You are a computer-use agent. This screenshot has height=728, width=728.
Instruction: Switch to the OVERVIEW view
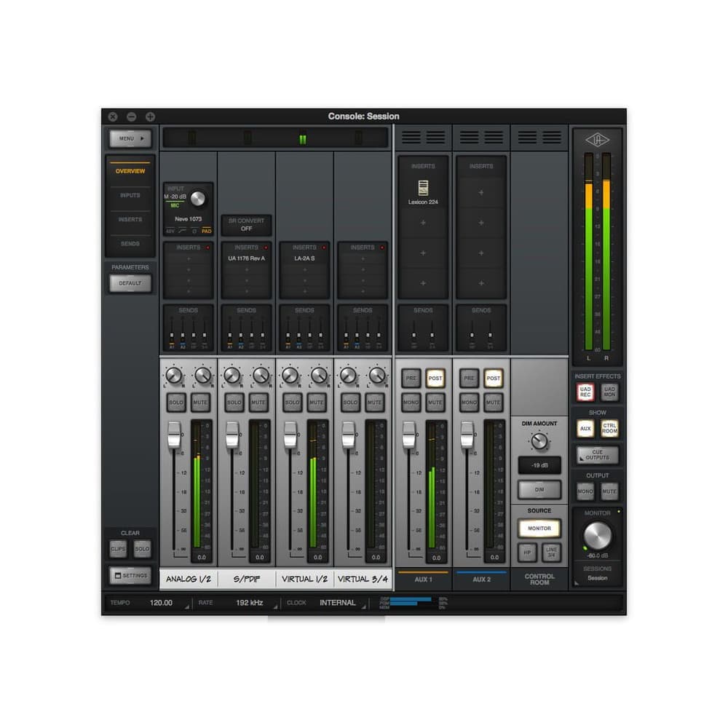click(130, 171)
